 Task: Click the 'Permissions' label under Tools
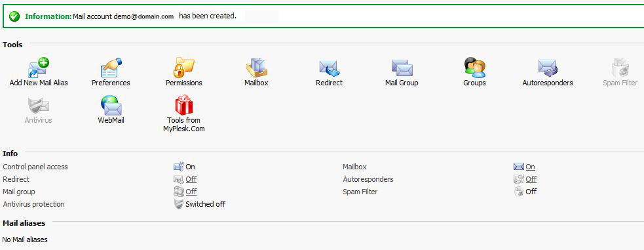[184, 83]
